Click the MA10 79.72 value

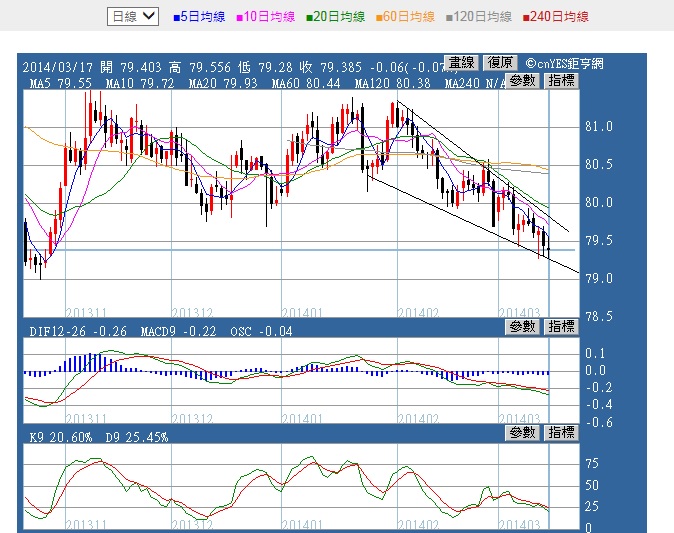point(140,83)
